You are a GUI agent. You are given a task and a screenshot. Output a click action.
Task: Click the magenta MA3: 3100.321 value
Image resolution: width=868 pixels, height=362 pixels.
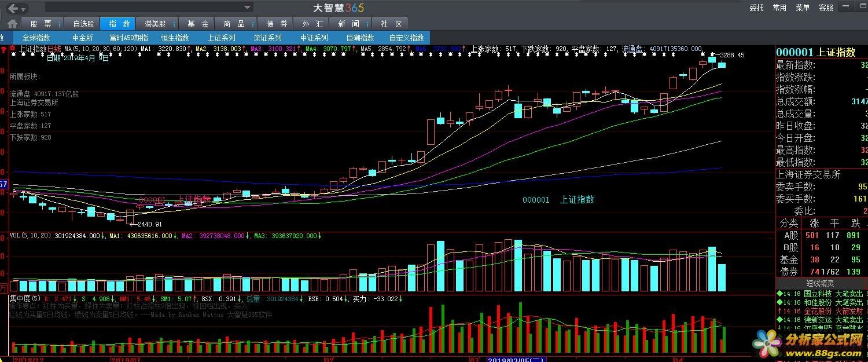coord(273,49)
